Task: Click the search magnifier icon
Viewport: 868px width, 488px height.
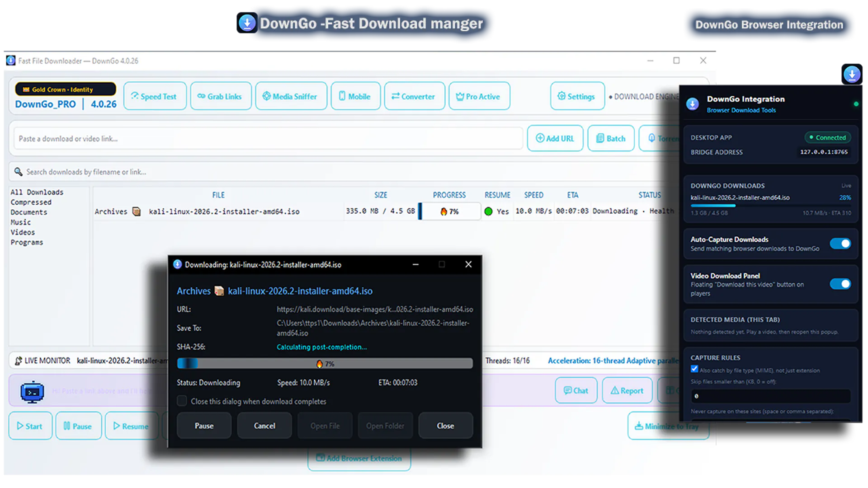Action: click(18, 172)
